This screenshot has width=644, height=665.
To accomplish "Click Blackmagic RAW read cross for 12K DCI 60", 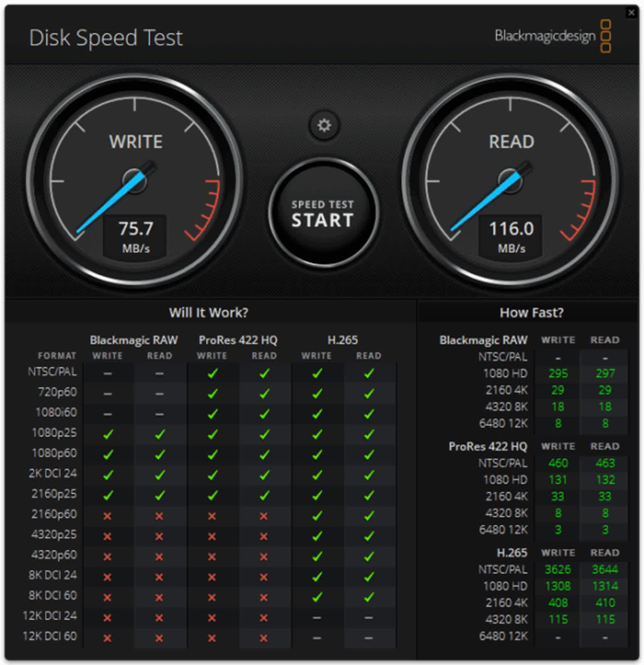I will (x=159, y=638).
